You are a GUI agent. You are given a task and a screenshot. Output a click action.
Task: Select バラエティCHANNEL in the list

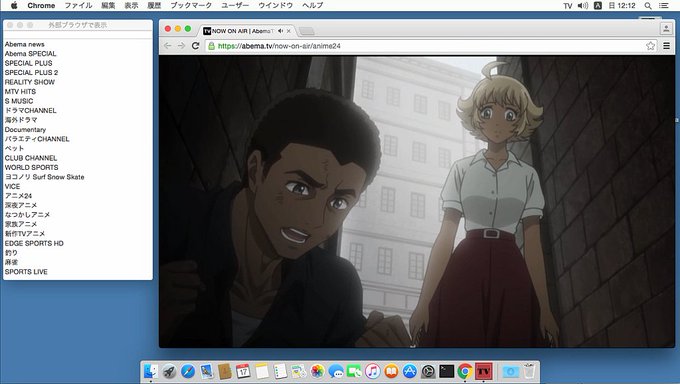pos(37,139)
